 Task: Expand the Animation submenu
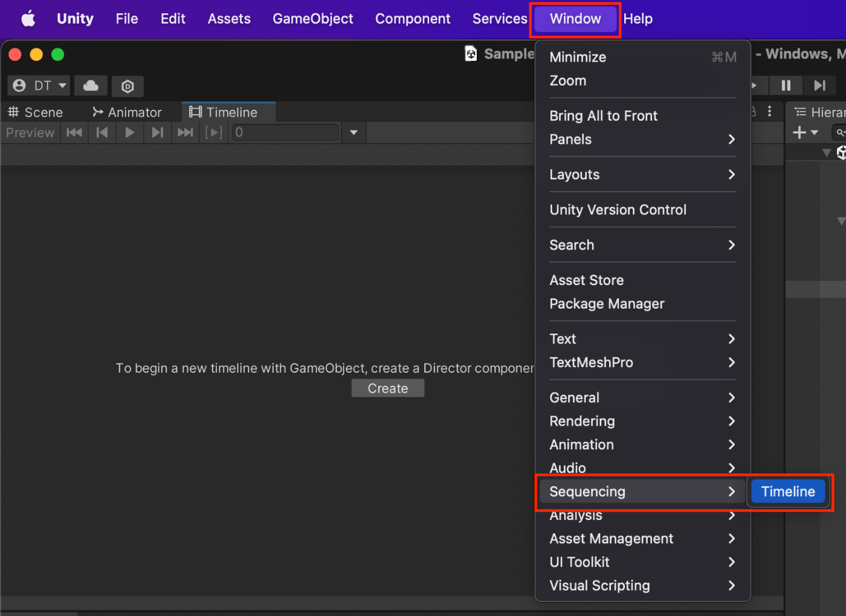643,444
